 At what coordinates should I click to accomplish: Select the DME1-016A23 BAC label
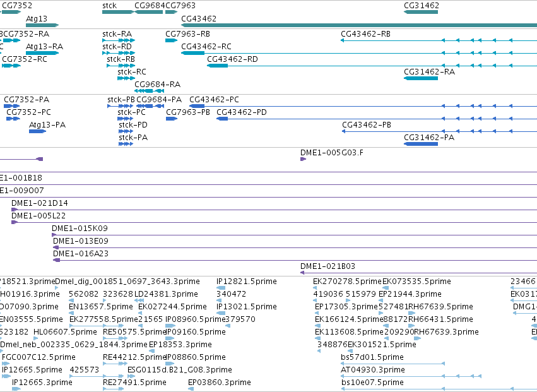[x=81, y=254]
